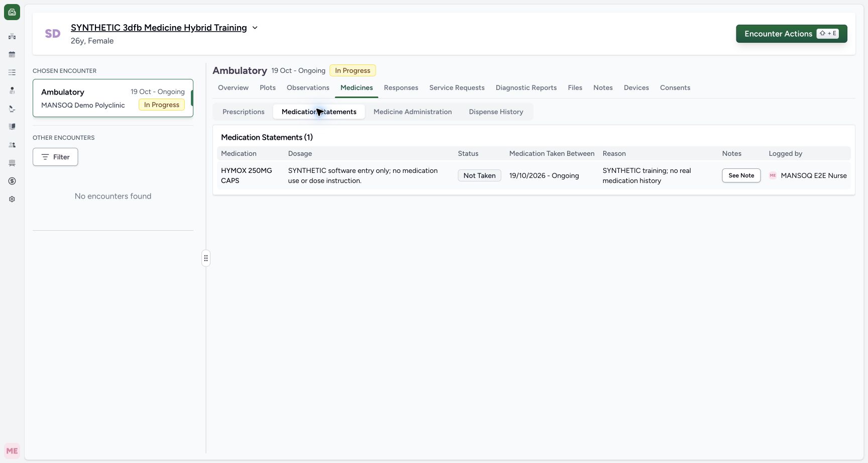Screen dimensions: 868x463
Task: Open the Filter button for other encounters
Action: pyautogui.click(x=55, y=157)
